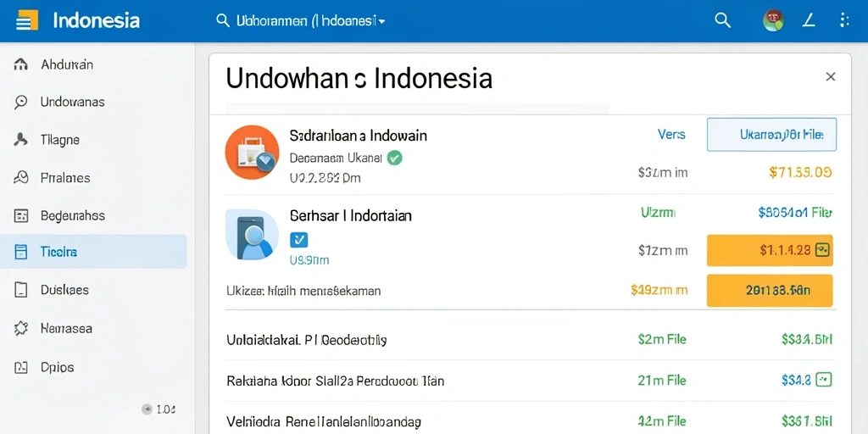Click the 42m File value
This screenshot has width=868, height=434.
pyautogui.click(x=661, y=421)
